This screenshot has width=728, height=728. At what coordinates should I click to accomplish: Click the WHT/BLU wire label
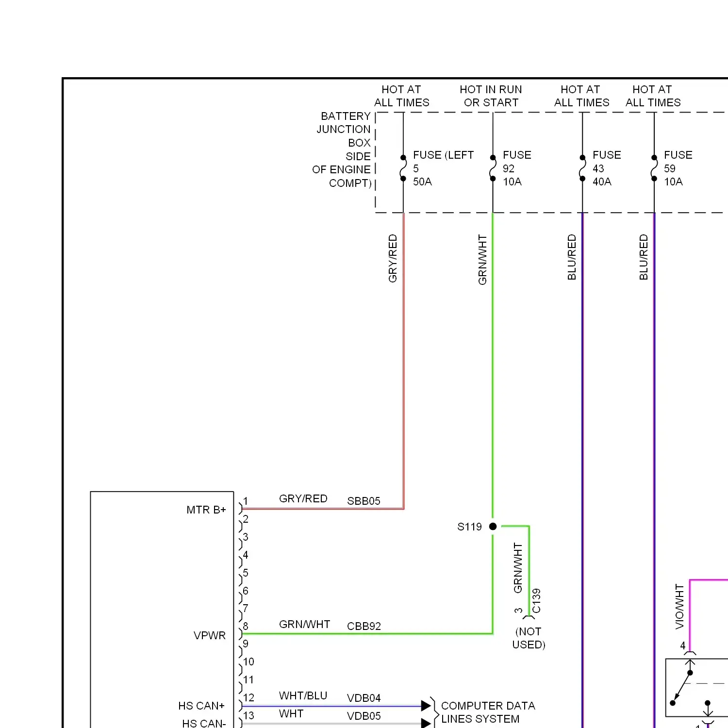(x=303, y=695)
